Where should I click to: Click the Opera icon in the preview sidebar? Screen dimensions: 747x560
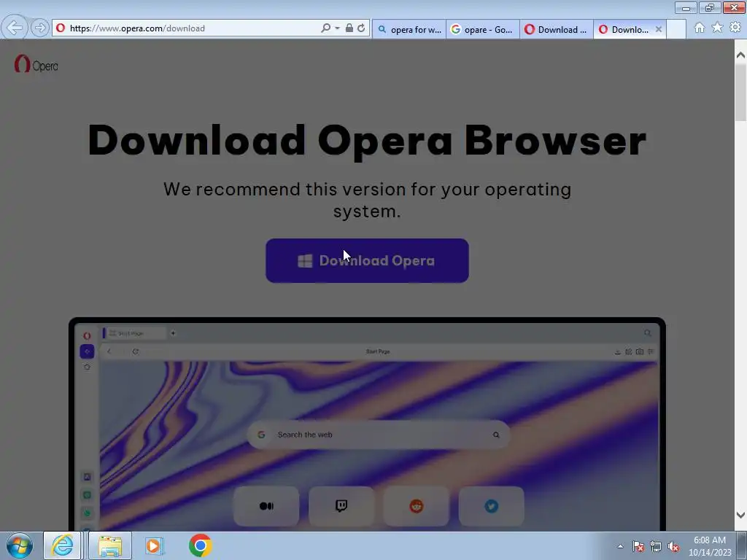pyautogui.click(x=87, y=335)
